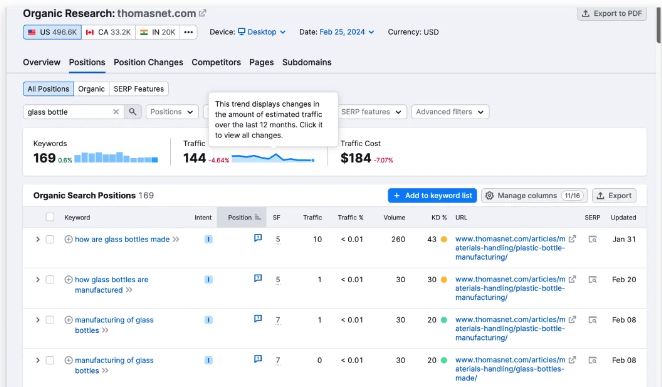Add 'how glass bottles are manufactured' plus icon

click(x=68, y=279)
